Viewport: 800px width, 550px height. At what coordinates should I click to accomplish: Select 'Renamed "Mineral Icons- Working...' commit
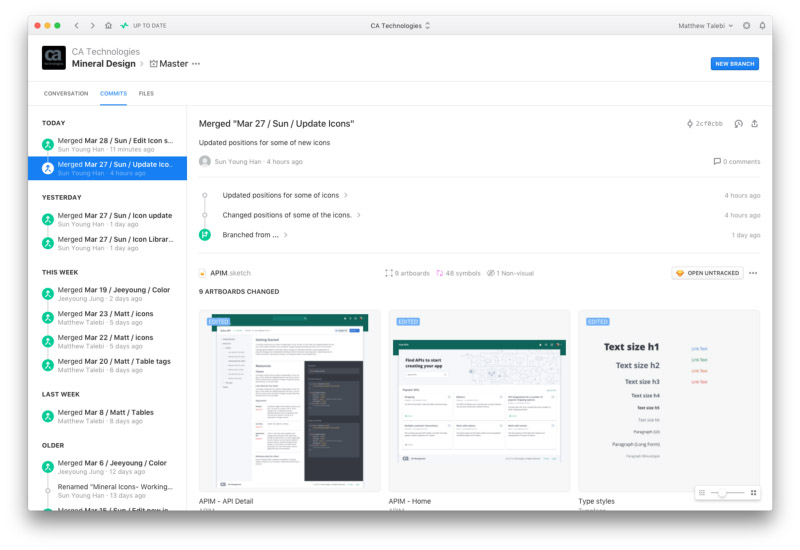point(107,491)
